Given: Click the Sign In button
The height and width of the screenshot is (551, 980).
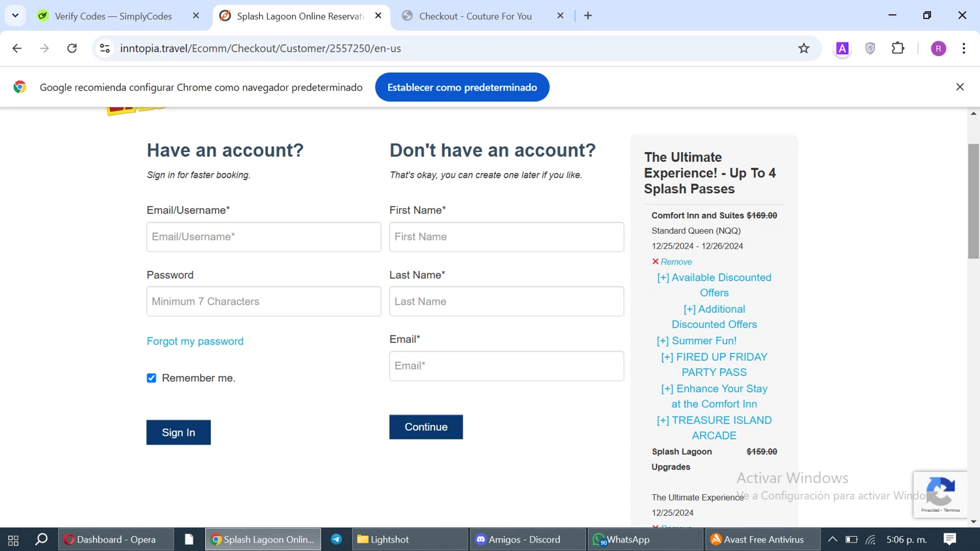Looking at the screenshot, I should (x=178, y=432).
